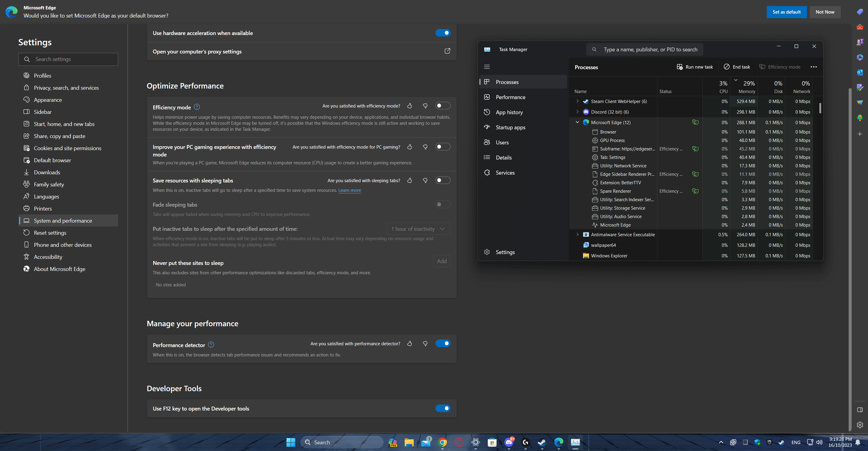Click Task Manager processes list scrollbar
868x451 pixels.
[820, 108]
